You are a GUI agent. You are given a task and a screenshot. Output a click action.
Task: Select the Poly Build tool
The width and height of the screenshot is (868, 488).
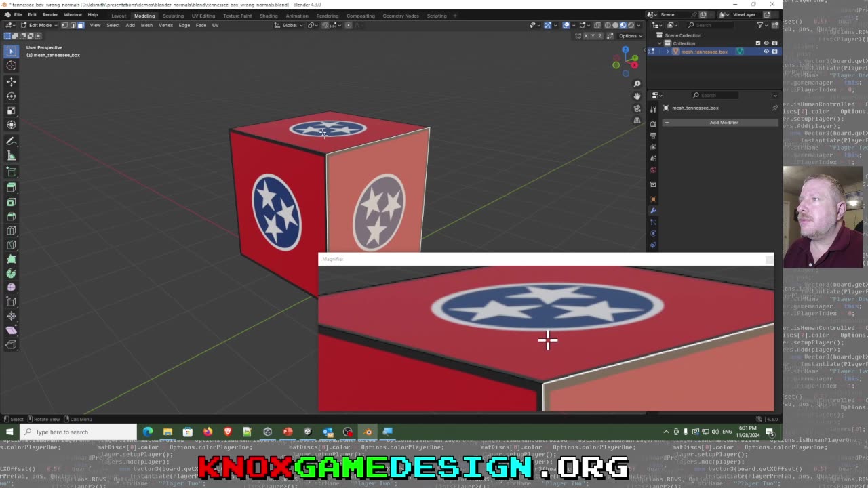(x=12, y=259)
